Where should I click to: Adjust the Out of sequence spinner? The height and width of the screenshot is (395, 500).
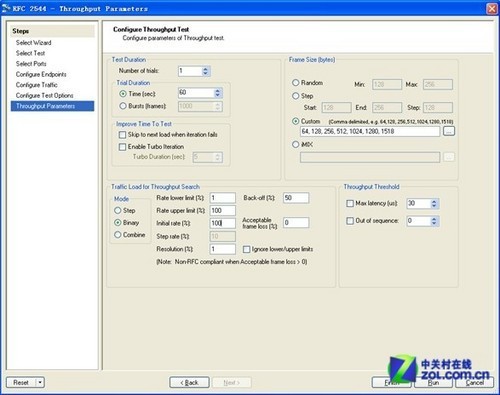pos(434,221)
